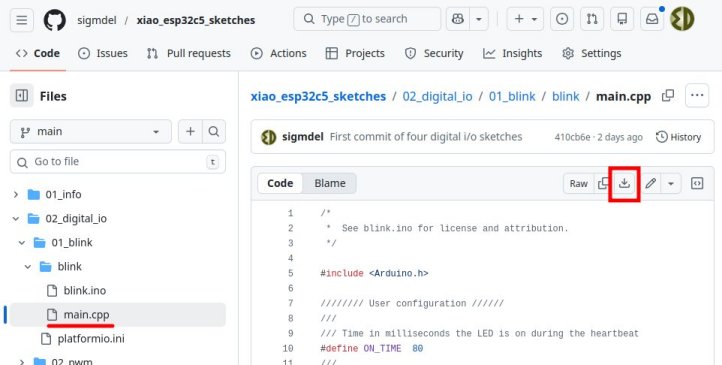Open the xiao_esp32c5_sketches repository header link
722x365 pixels.
(196, 20)
